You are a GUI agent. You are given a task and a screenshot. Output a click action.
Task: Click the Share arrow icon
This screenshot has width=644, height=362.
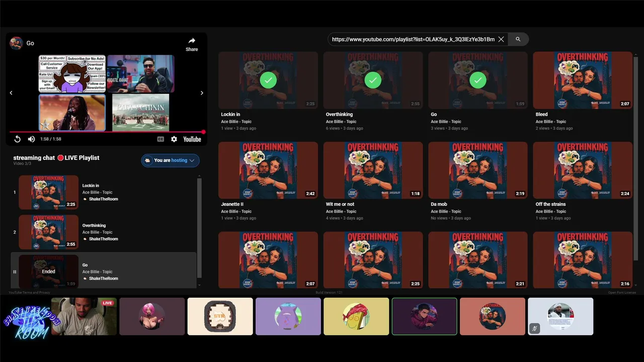click(x=192, y=41)
